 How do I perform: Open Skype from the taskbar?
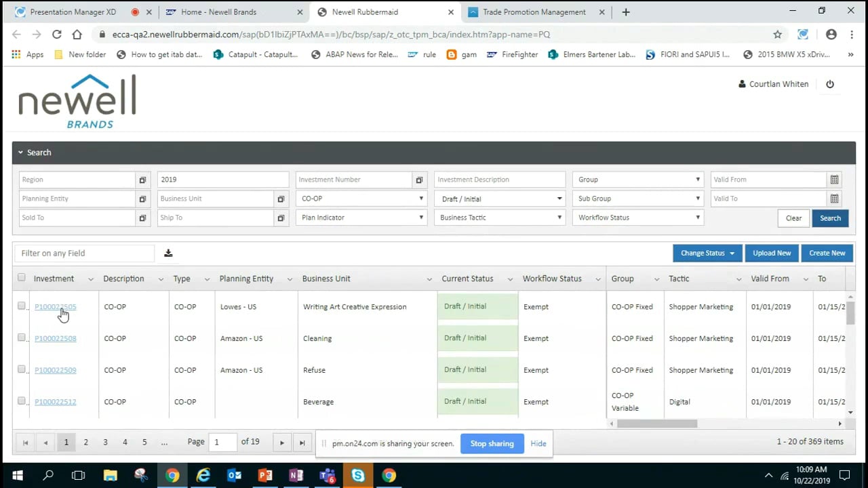[357, 475]
